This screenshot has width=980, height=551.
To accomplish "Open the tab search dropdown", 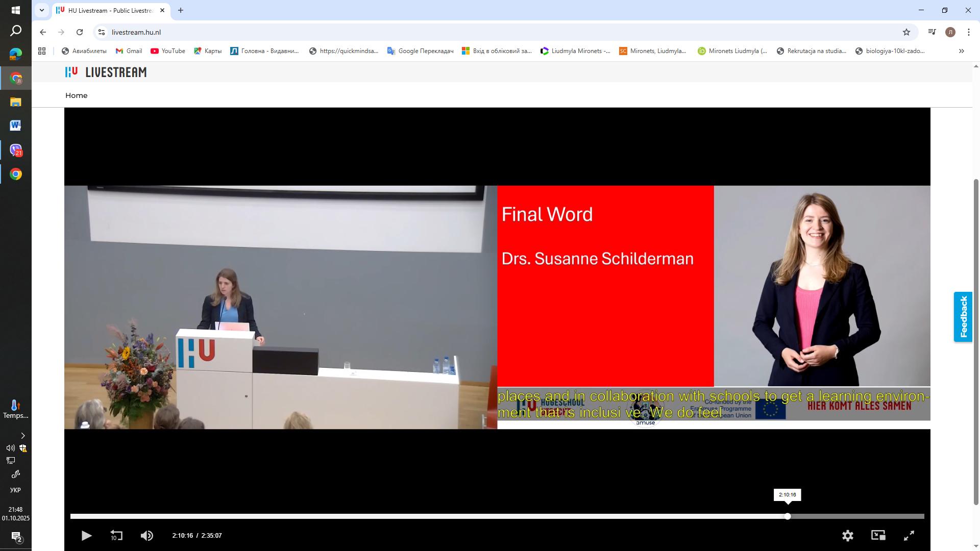I will click(42, 10).
